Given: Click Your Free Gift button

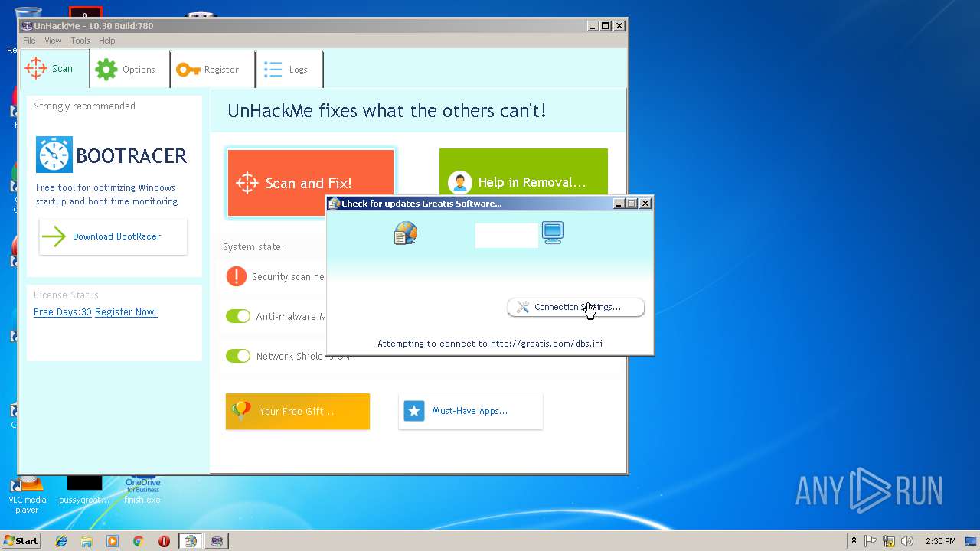Looking at the screenshot, I should 298,411.
